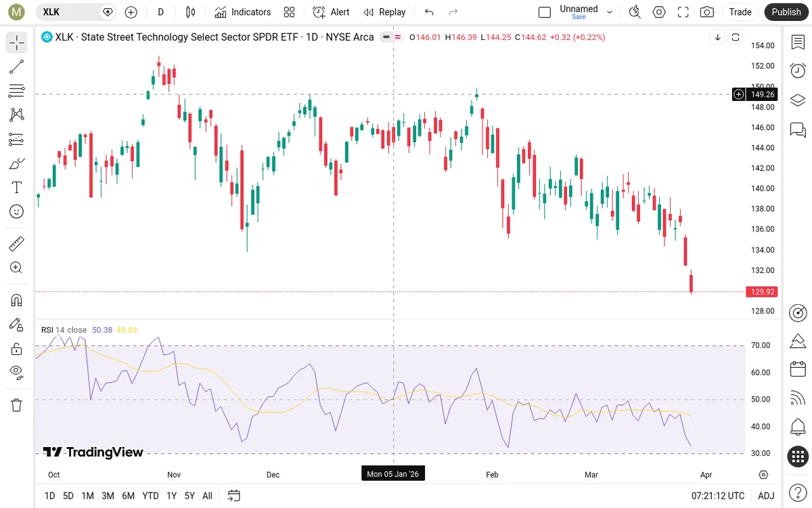Screen dimensions: 812x508
Task: Select the crosshair cursor tool
Action: click(17, 43)
